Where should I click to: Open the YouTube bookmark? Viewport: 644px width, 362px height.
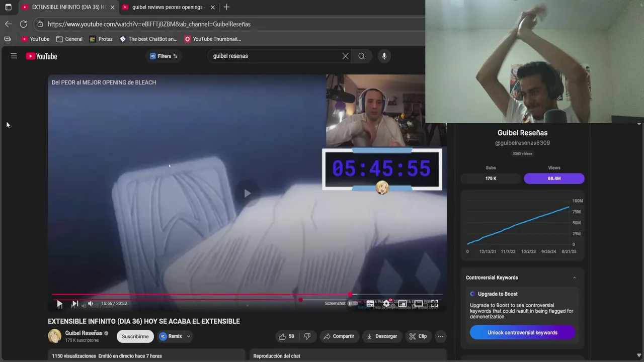point(35,39)
